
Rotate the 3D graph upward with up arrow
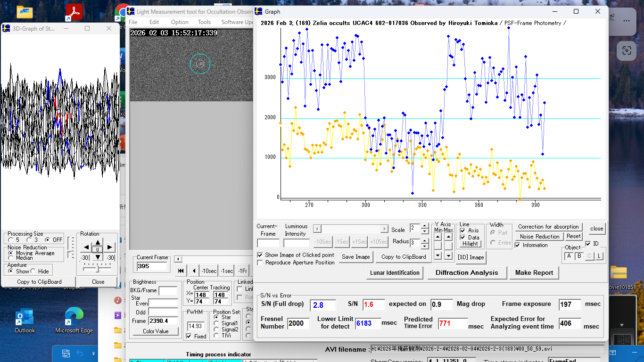pos(97,242)
